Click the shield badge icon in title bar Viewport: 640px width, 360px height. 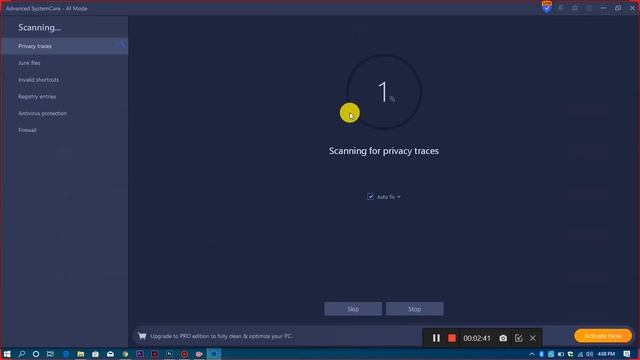pos(547,7)
